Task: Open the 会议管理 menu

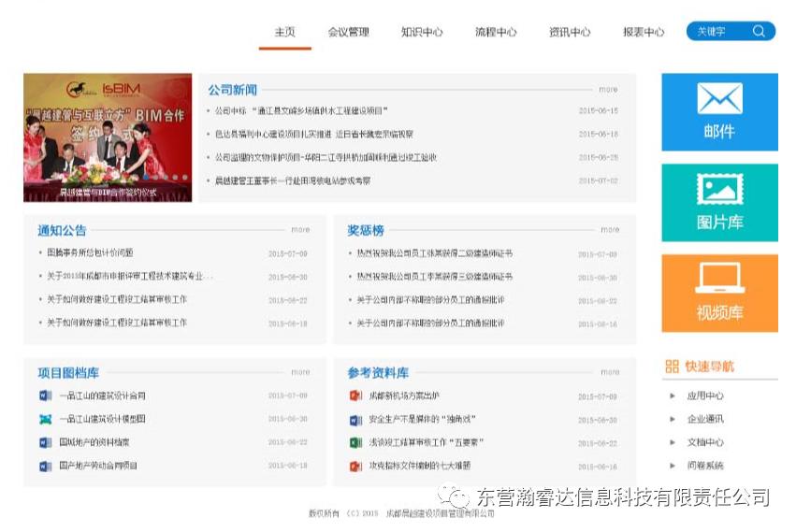Action: tap(348, 32)
